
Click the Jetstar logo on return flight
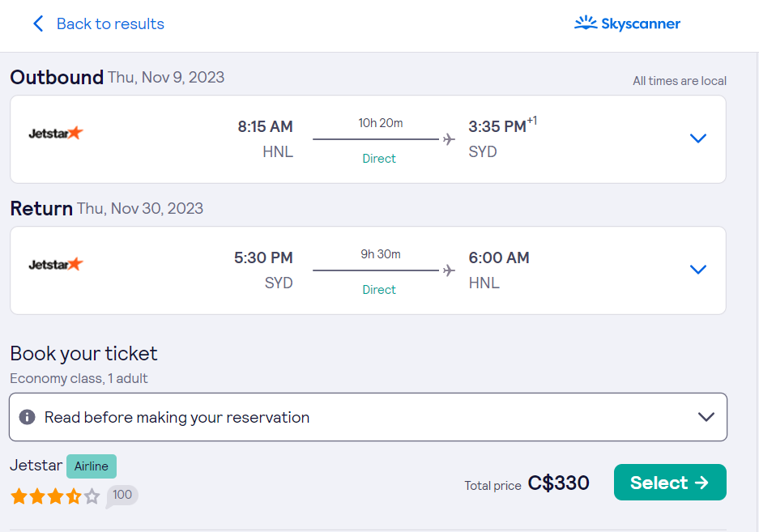click(x=56, y=264)
